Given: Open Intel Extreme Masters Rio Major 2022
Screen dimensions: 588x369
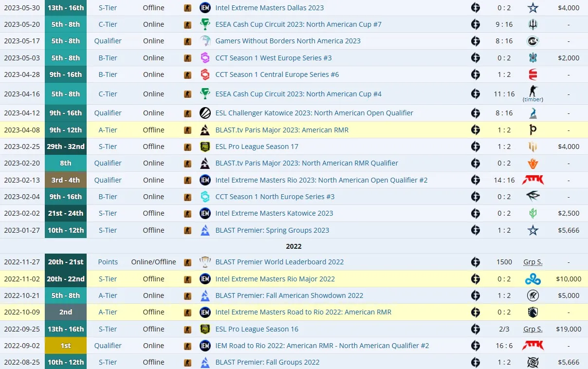Looking at the screenshot, I should point(275,279).
